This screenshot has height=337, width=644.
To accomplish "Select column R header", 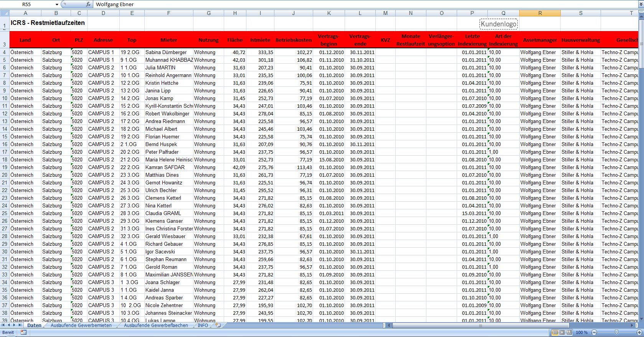I will coord(540,13).
